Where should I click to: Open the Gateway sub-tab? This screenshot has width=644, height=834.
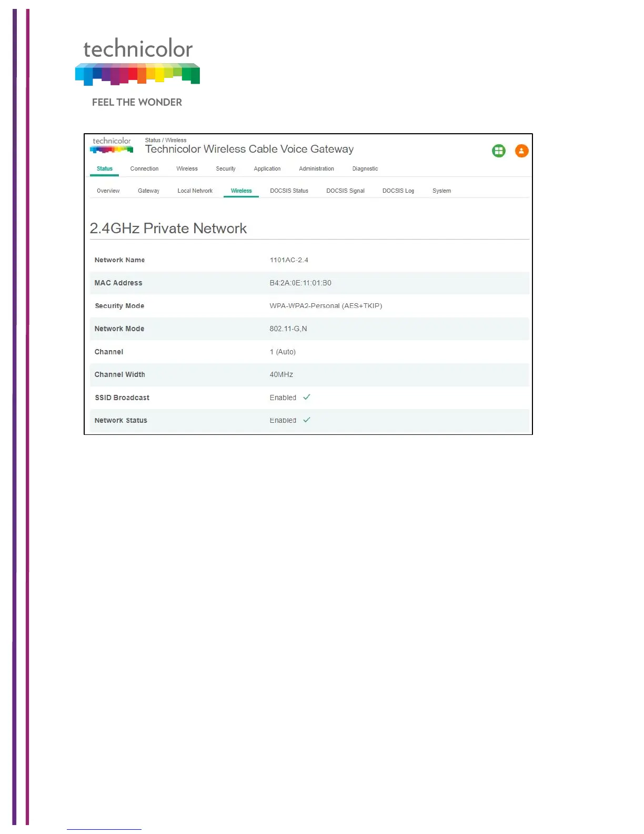click(x=148, y=191)
